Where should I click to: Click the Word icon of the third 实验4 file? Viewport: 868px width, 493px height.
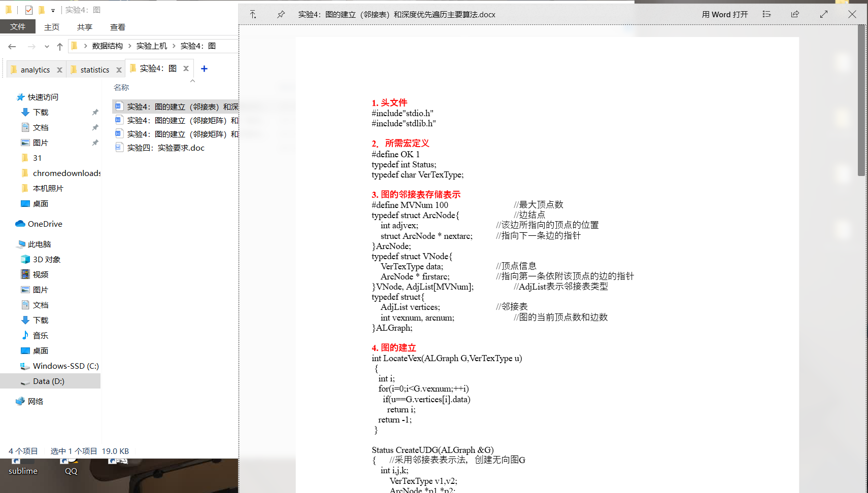pos(119,134)
